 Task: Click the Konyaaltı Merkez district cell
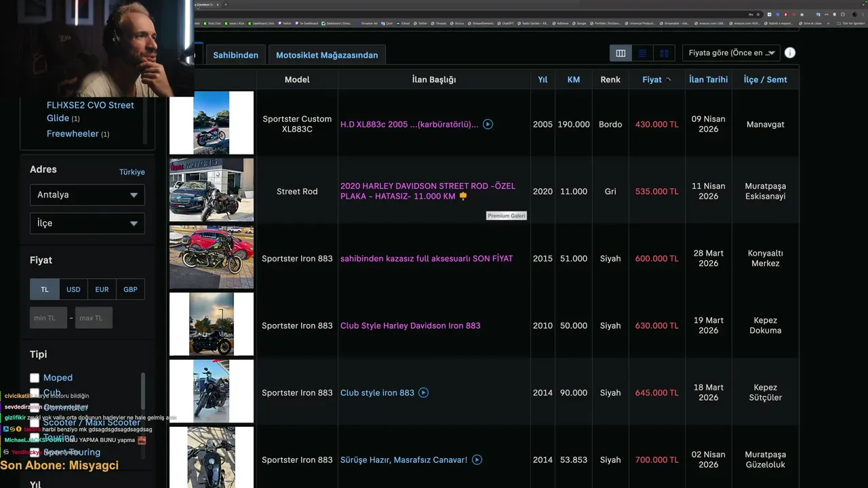[765, 258]
